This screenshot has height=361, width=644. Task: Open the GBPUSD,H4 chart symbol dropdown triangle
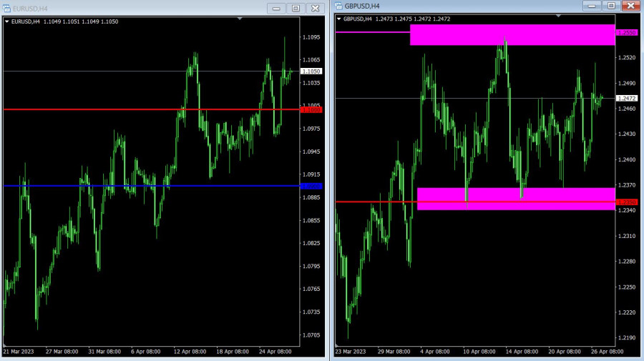coord(339,19)
